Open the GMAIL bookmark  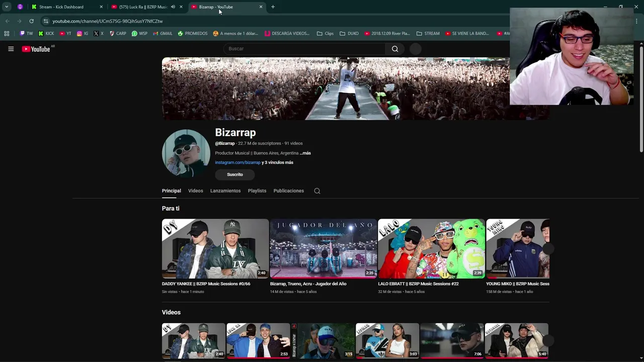pos(163,34)
